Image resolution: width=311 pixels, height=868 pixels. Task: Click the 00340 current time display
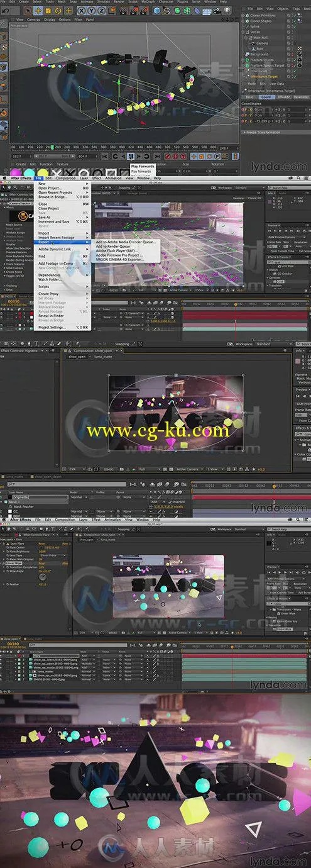[13, 644]
